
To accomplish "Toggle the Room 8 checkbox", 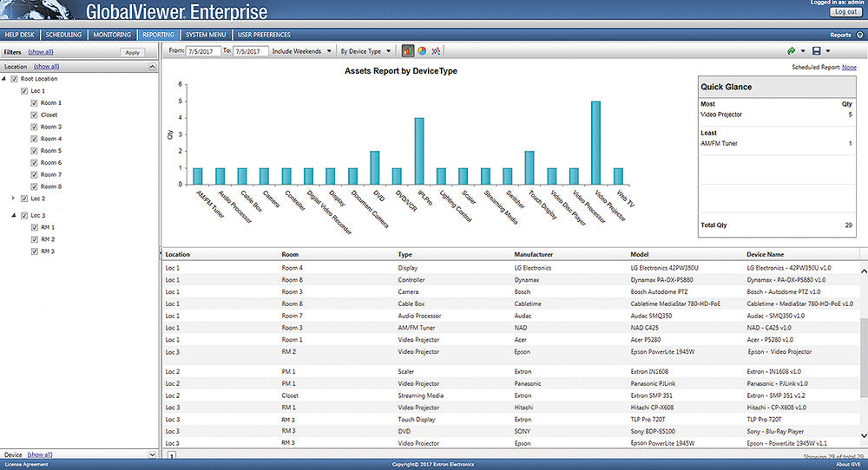I will click(35, 187).
